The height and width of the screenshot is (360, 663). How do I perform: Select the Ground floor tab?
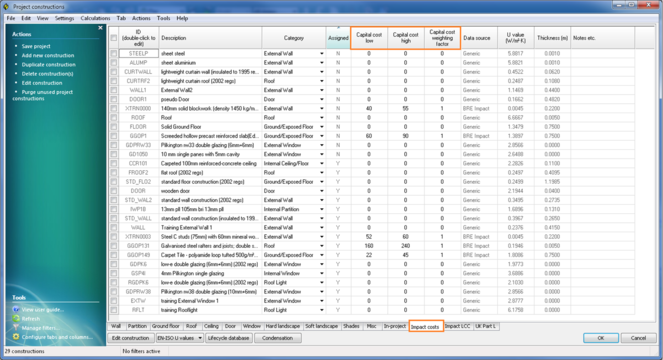point(166,326)
